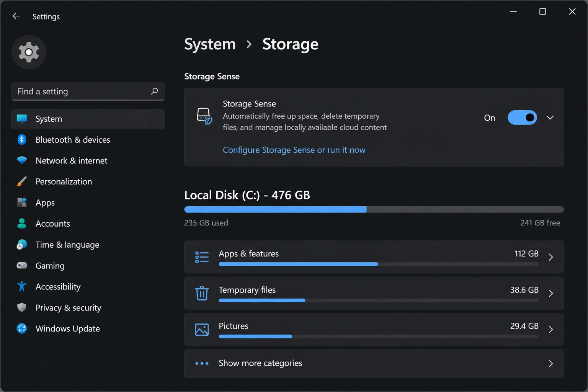The height and width of the screenshot is (392, 588).
Task: Open the Temporary files storage label
Action: (247, 290)
